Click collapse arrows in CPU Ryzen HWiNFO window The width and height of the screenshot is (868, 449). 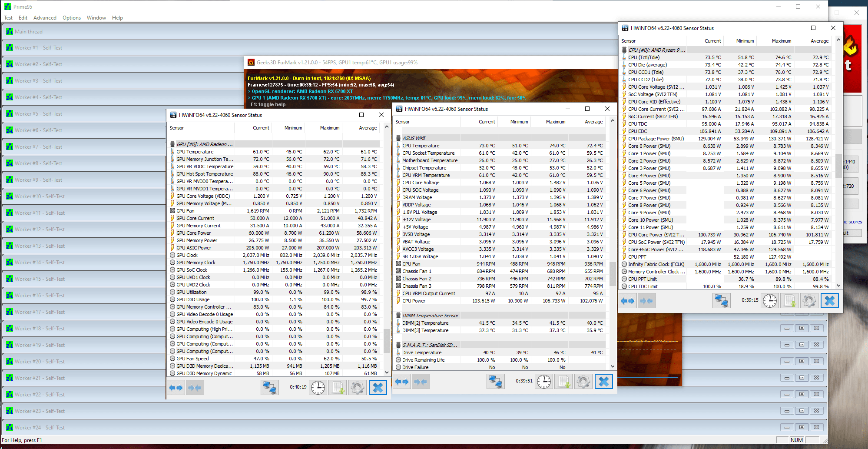[x=646, y=301]
